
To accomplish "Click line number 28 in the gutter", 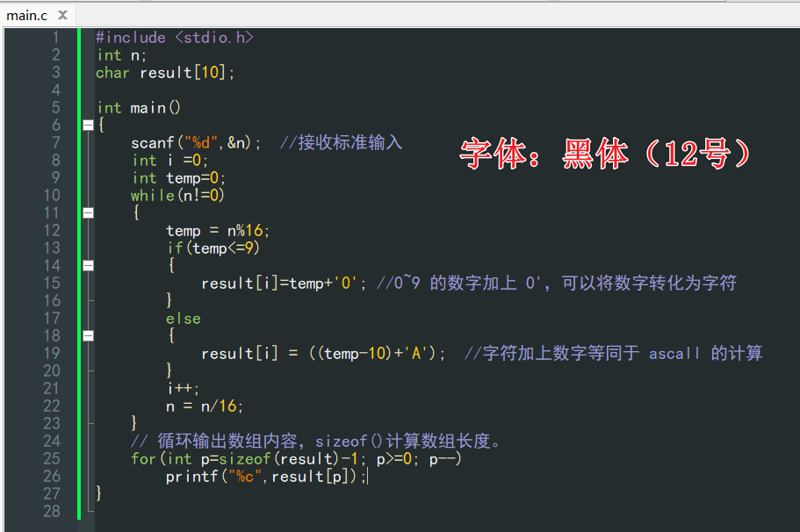I will click(52, 511).
